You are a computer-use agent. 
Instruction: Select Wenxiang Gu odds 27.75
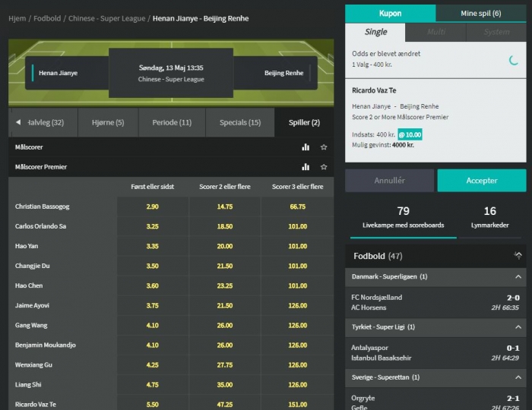point(225,365)
